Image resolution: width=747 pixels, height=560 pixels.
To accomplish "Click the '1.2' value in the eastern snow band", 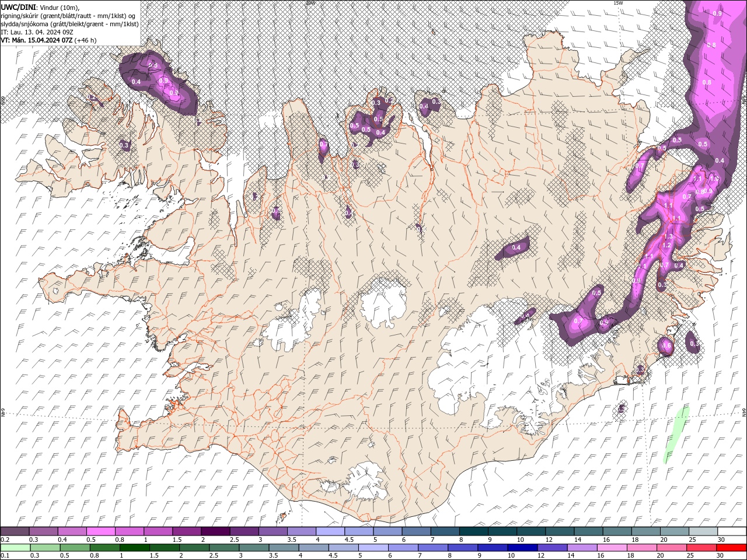I will pyautogui.click(x=667, y=246).
